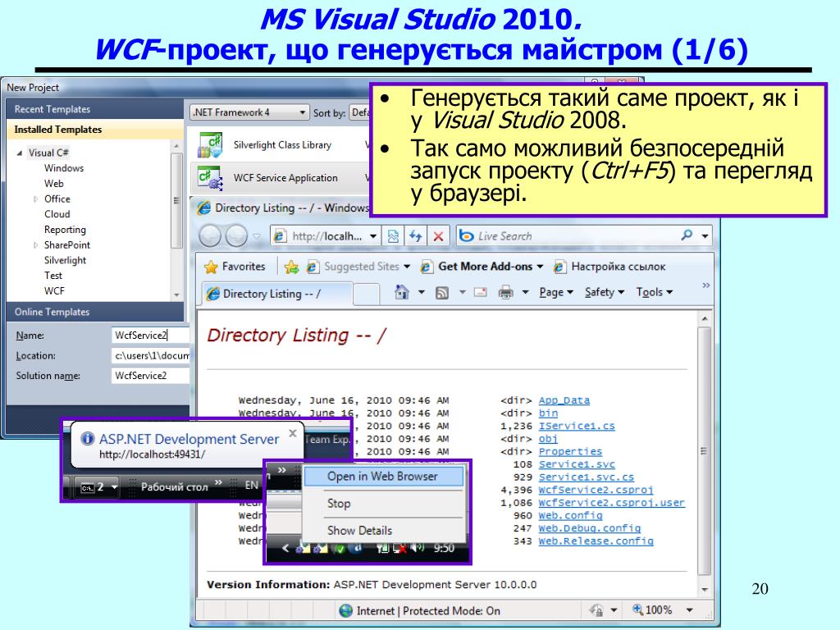The height and width of the screenshot is (630, 840).
Task: Click the IE Forward navigation button
Action: (236, 235)
